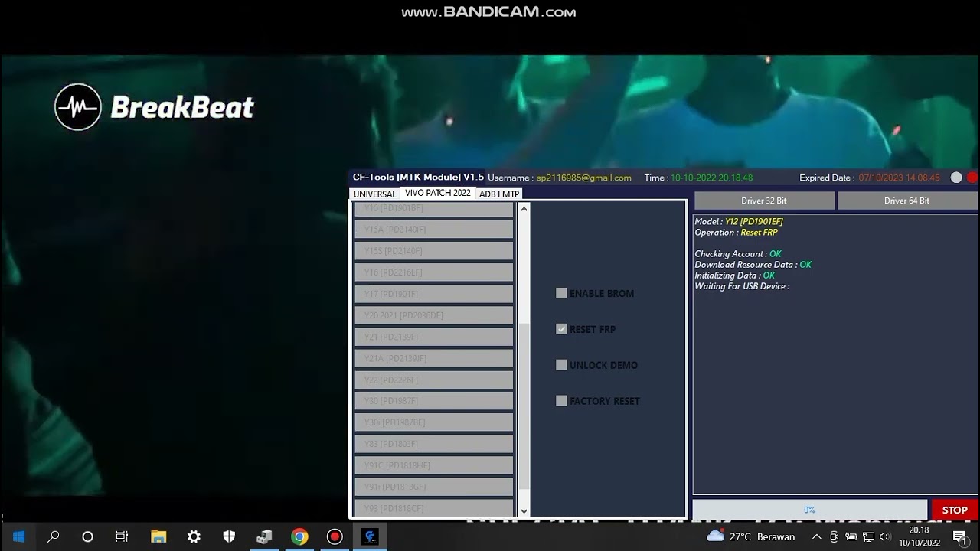Open the notification center icon

(x=959, y=536)
